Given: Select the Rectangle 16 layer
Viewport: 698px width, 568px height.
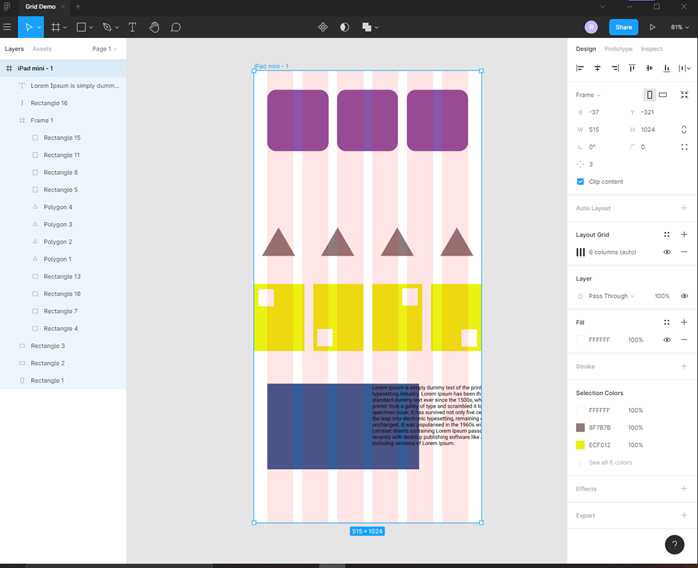Looking at the screenshot, I should [x=49, y=103].
